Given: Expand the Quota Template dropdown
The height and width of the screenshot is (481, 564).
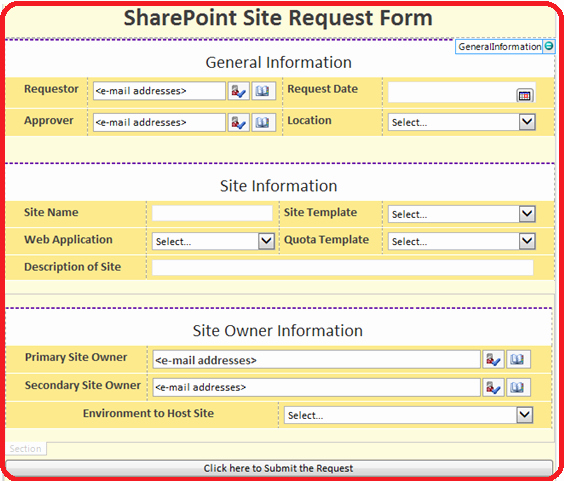Looking at the screenshot, I should pos(527,241).
